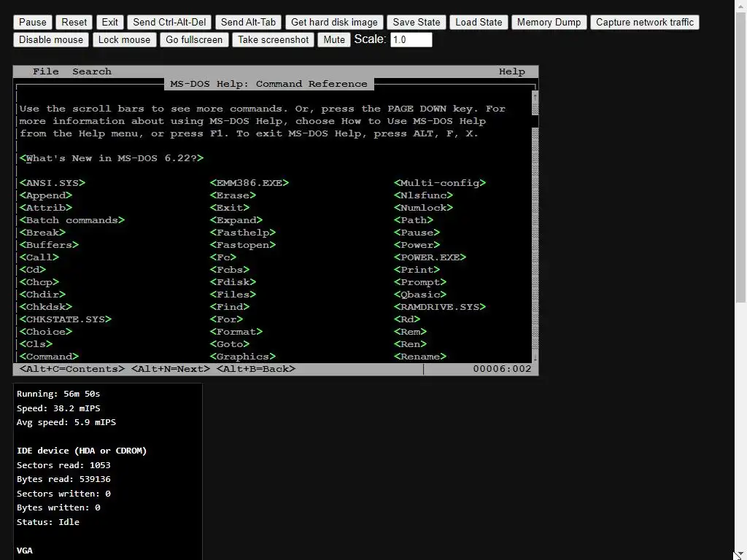747x560 pixels.
Task: Open the Fastopen help topic
Action: point(242,245)
